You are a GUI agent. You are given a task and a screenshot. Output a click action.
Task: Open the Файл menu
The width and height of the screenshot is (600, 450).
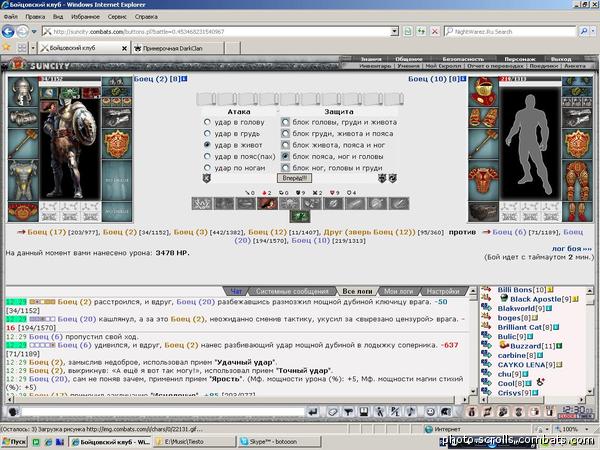coord(11,16)
